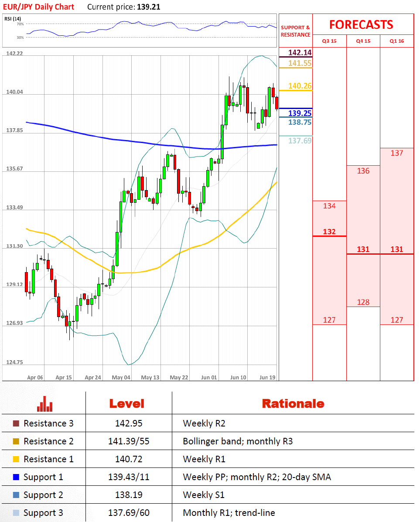Image resolution: width=420 pixels, height=522 pixels.
Task: Click the Resistance 3 dark red swatch
Action: 16,423
